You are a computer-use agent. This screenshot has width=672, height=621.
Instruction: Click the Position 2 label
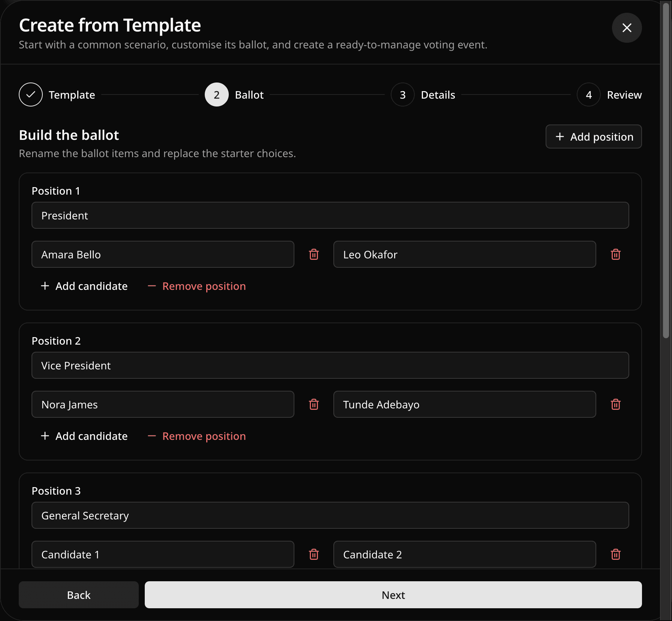click(56, 341)
